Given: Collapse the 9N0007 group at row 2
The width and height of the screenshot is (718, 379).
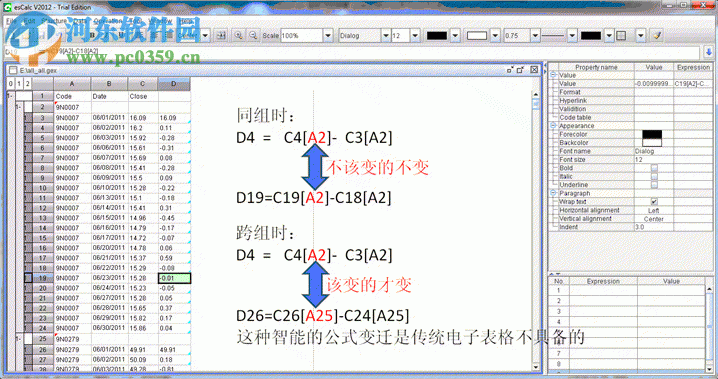Looking at the screenshot, I should 18,107.
